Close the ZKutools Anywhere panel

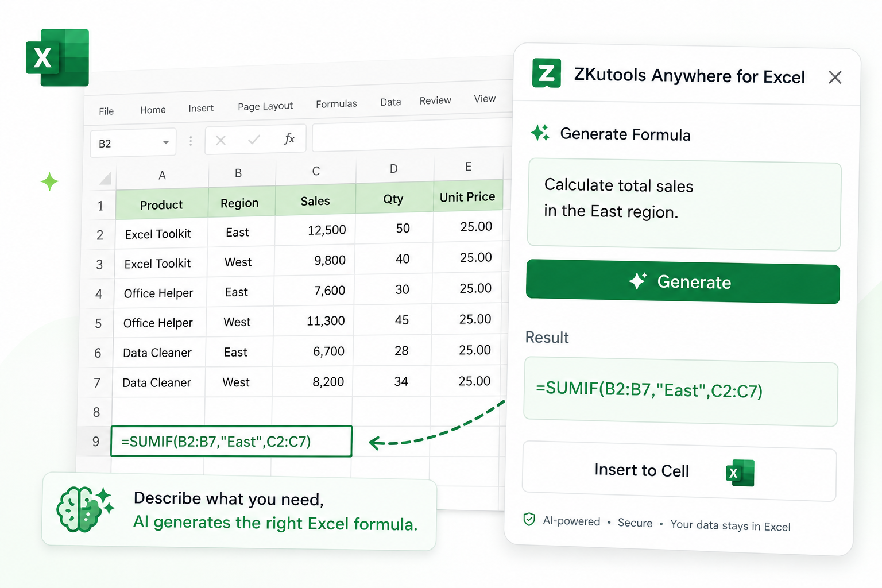click(x=835, y=78)
